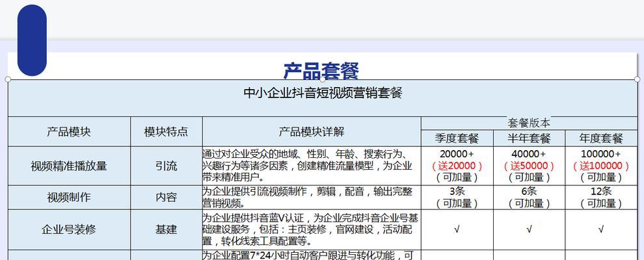Click the 内容 feature cell

click(166, 198)
